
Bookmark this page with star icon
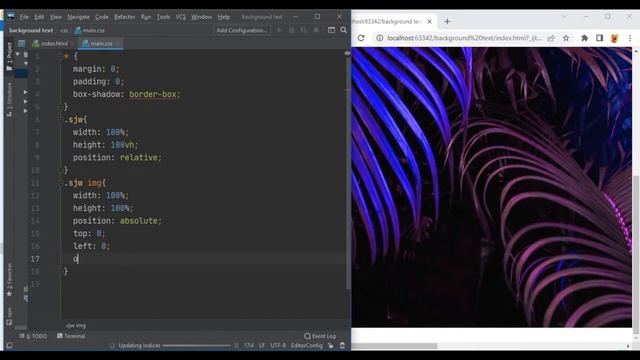pos(566,38)
